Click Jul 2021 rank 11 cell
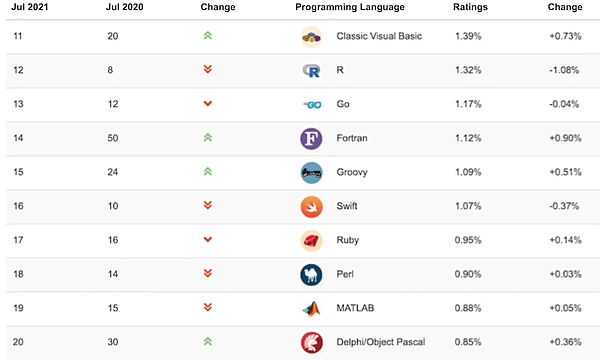 pyautogui.click(x=18, y=36)
